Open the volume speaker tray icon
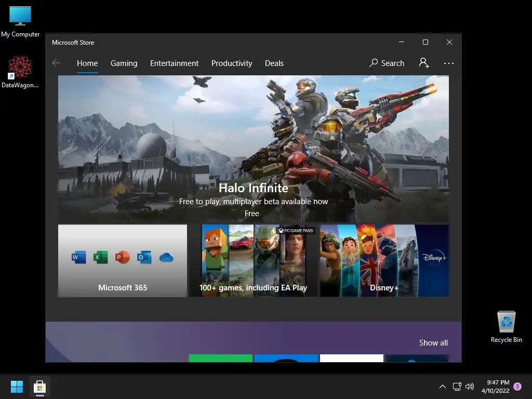 [x=470, y=387]
